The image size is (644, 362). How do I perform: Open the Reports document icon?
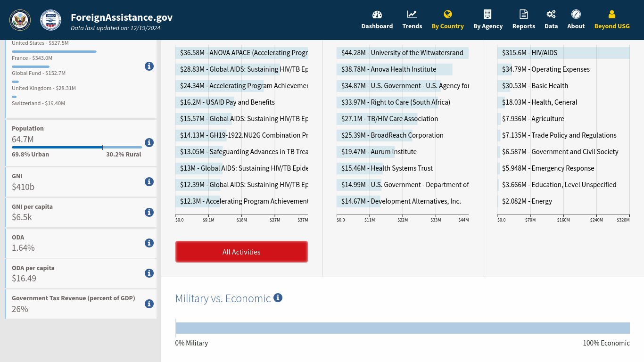coord(524,14)
